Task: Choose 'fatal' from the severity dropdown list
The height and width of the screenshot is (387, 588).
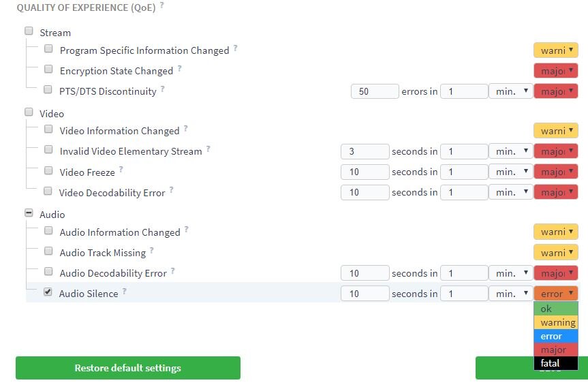Action: 556,363
